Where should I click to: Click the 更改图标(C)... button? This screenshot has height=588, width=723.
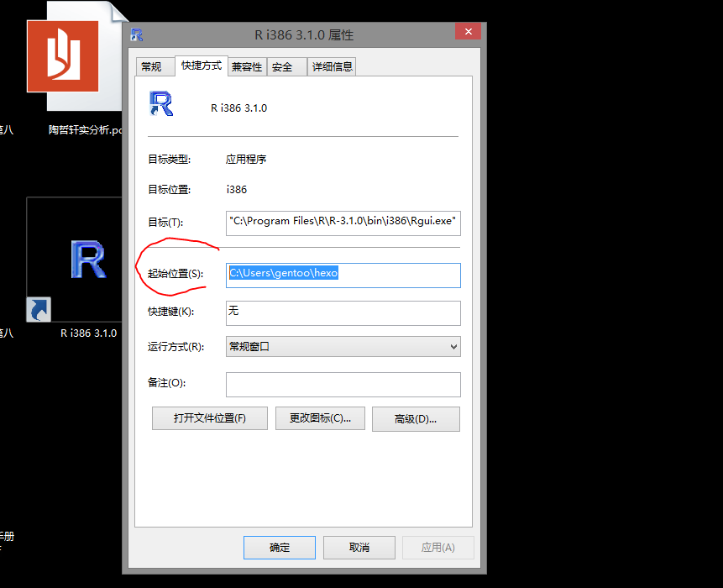point(320,418)
